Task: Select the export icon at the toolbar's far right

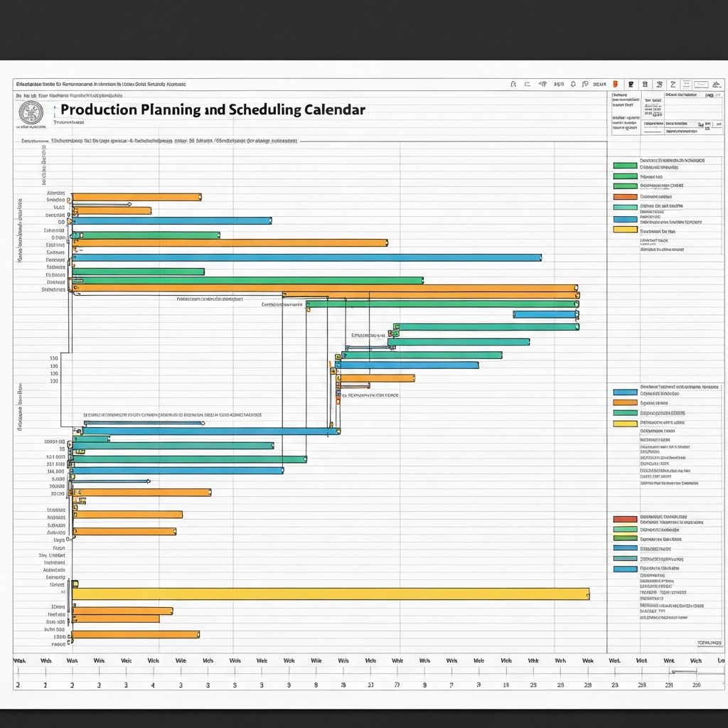Action: coord(716,85)
